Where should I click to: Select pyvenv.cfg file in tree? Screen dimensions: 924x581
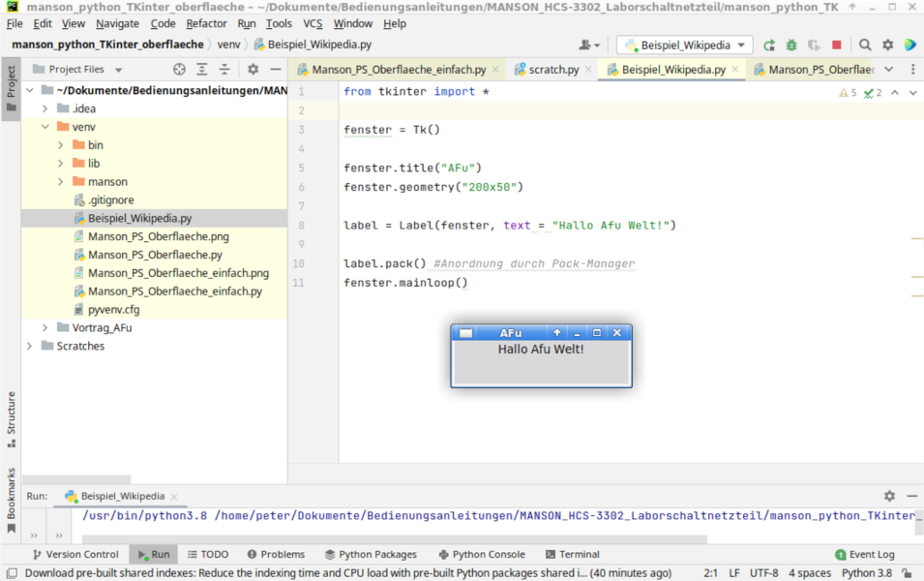point(114,310)
